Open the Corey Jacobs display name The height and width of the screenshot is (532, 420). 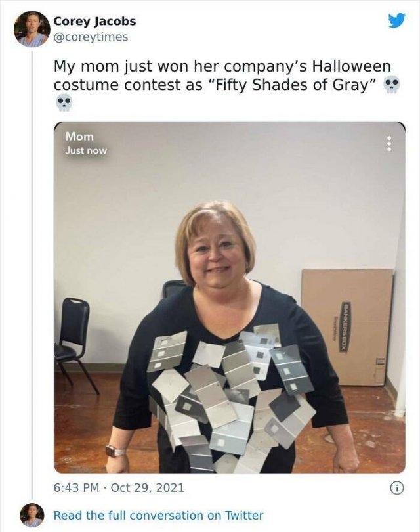pyautogui.click(x=94, y=22)
